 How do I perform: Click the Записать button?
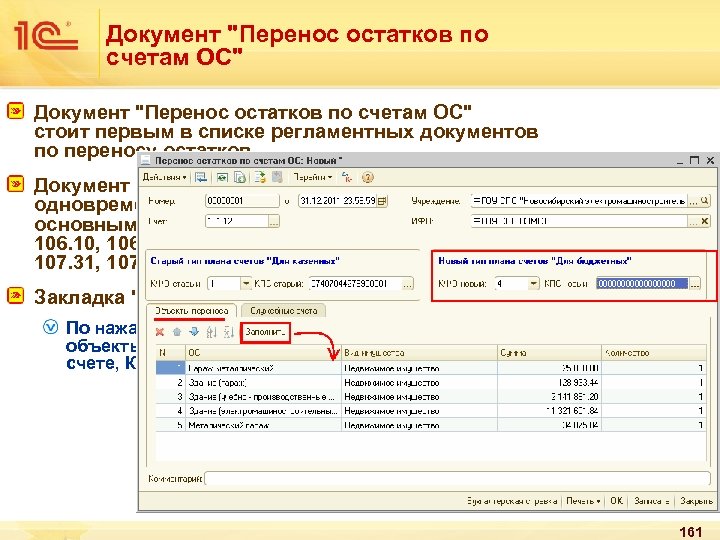(x=652, y=501)
